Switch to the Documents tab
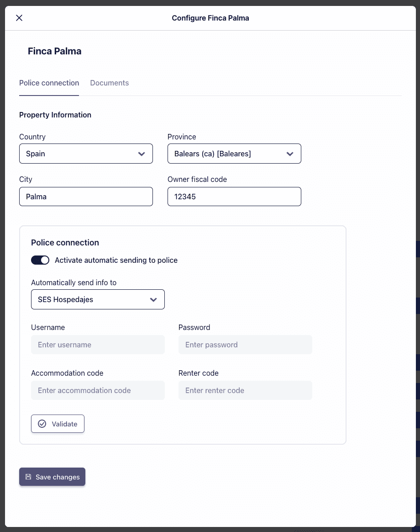 [110, 83]
